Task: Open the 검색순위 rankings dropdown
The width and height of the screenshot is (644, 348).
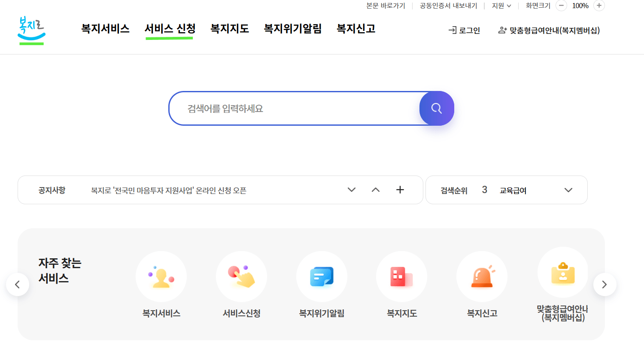Action: (x=569, y=190)
